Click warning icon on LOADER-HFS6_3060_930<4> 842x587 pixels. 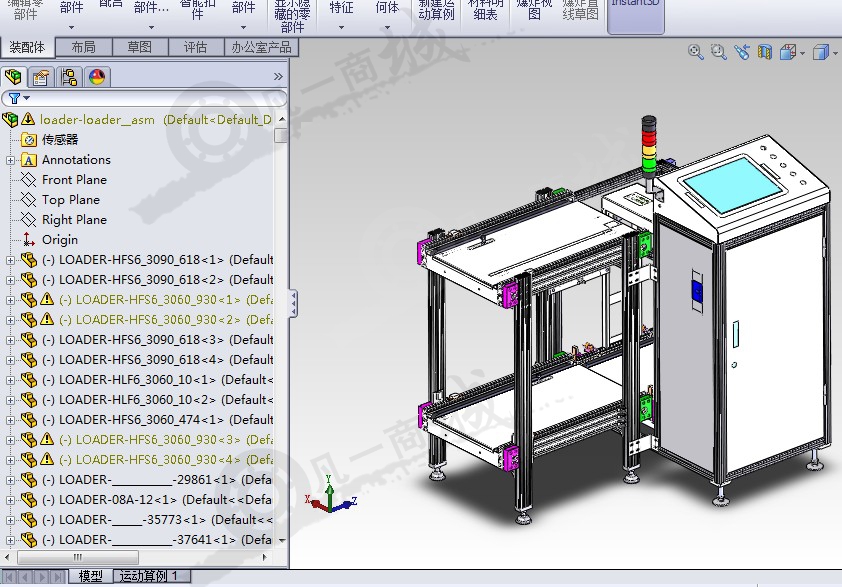click(x=47, y=459)
